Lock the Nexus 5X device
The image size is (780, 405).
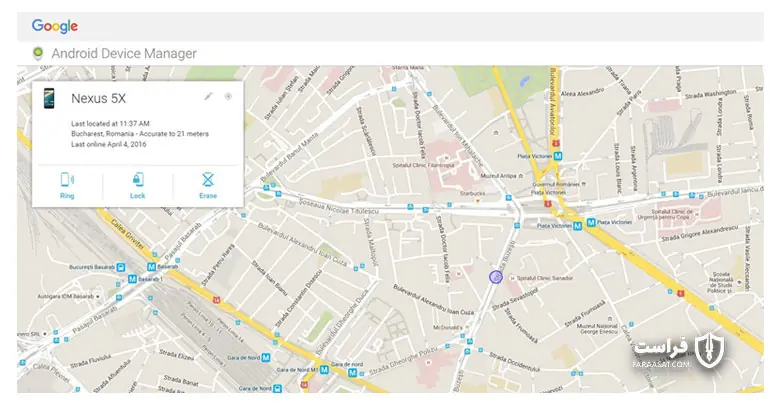click(x=138, y=185)
